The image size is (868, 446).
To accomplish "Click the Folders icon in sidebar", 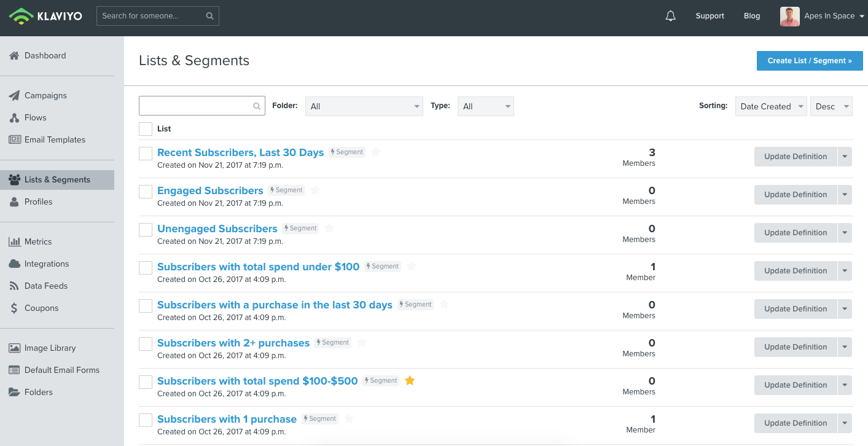I will 14,392.
